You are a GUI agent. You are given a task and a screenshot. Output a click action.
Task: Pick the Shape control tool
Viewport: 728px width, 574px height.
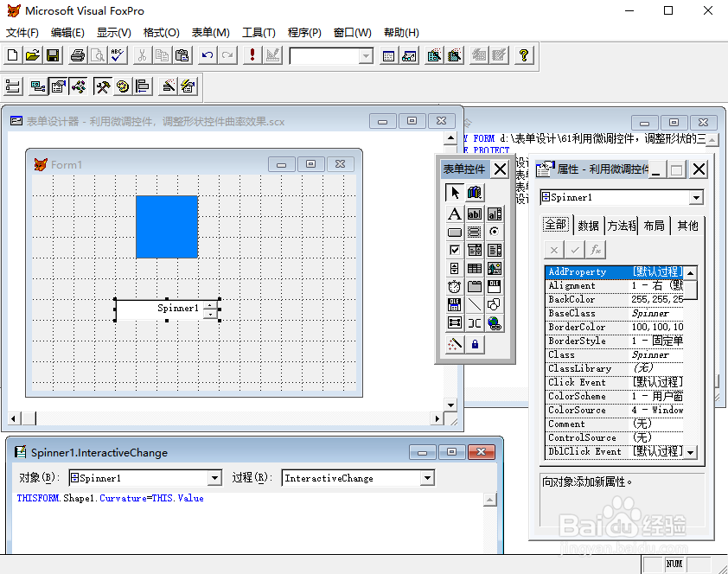click(x=495, y=304)
